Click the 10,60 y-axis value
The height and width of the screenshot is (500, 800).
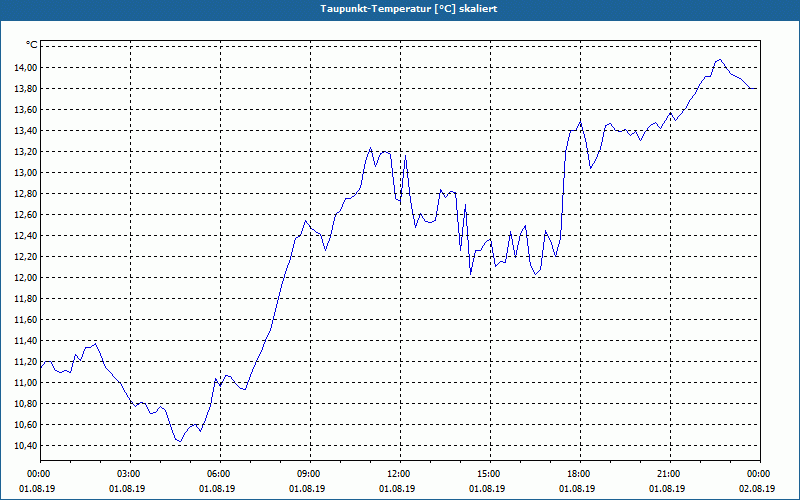(x=27, y=424)
